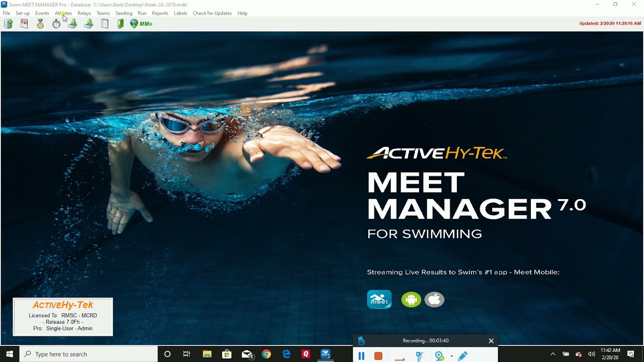Click the Cortana circle icon
644x362 pixels.
point(168,354)
